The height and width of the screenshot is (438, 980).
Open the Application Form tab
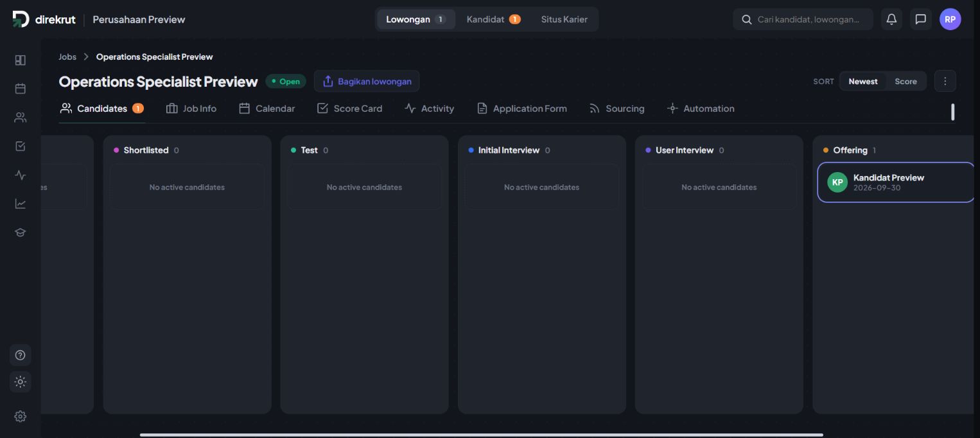[x=522, y=109]
